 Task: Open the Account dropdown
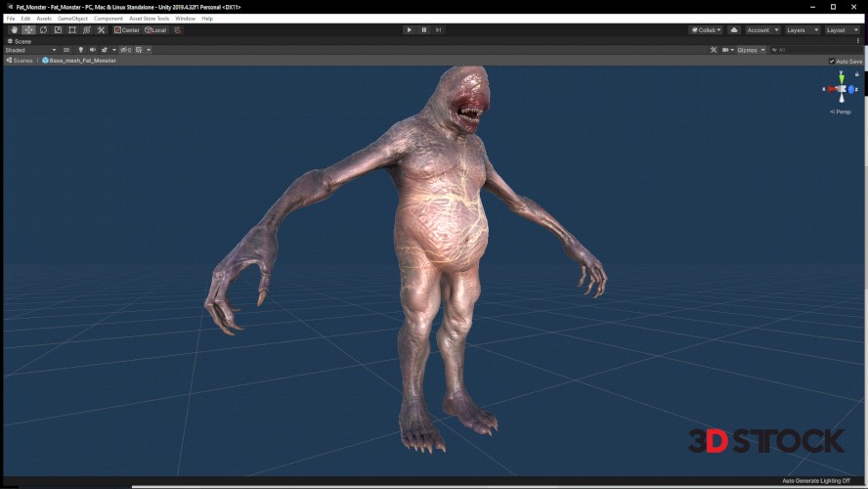(x=762, y=30)
